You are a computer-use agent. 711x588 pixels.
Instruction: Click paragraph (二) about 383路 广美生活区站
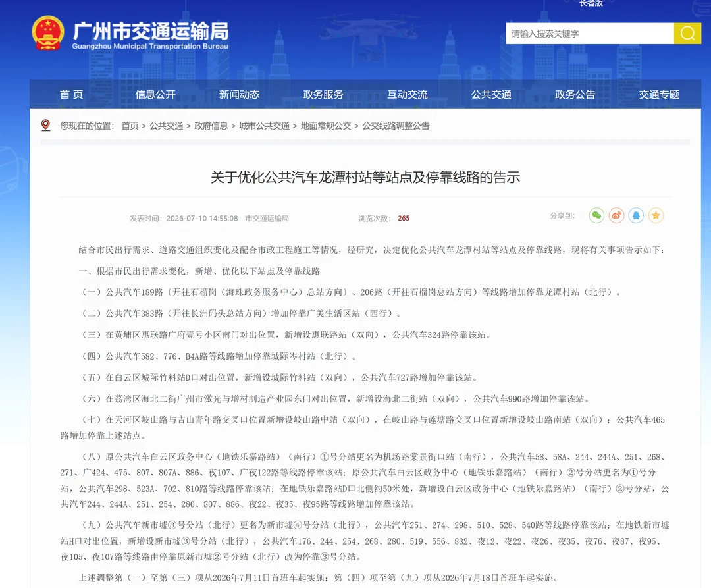point(241,313)
